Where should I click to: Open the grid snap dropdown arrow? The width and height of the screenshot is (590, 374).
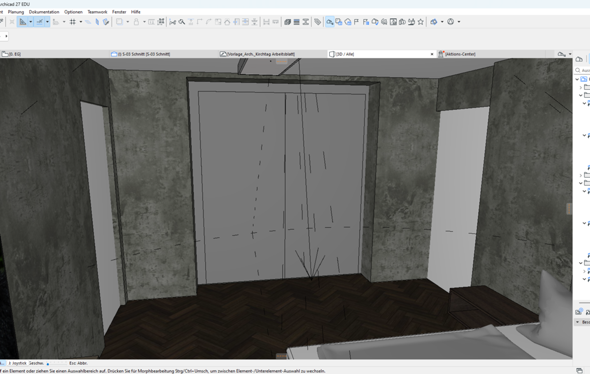pyautogui.click(x=81, y=22)
